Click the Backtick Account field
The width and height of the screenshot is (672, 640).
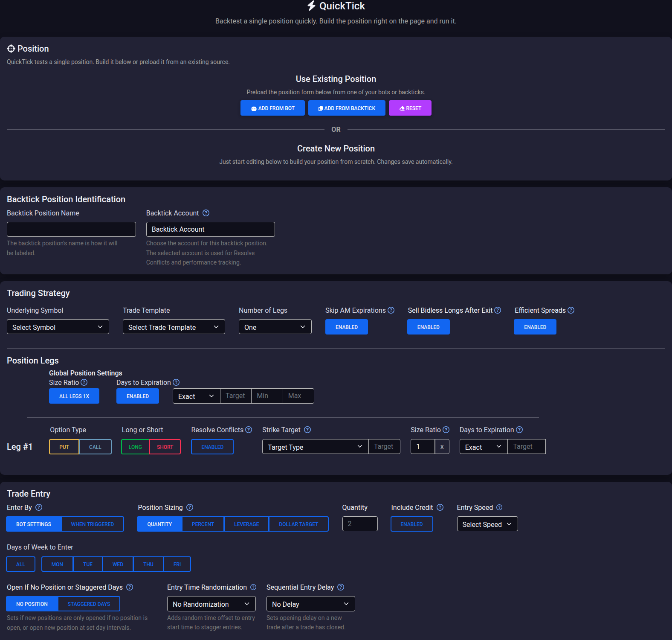211,229
